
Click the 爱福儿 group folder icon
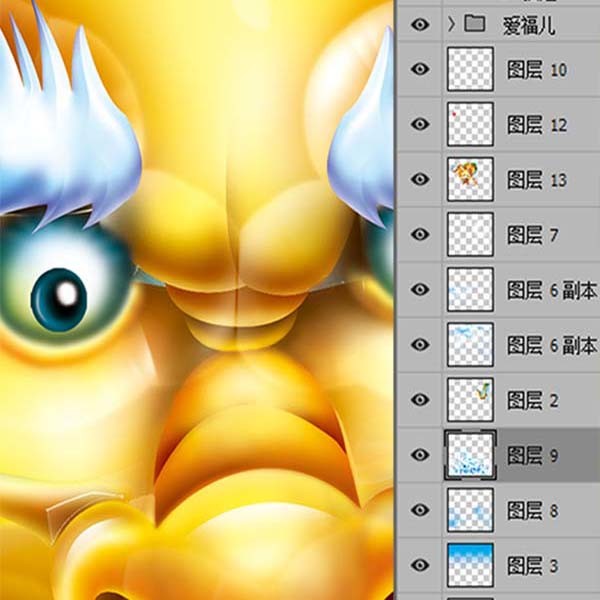point(474,24)
